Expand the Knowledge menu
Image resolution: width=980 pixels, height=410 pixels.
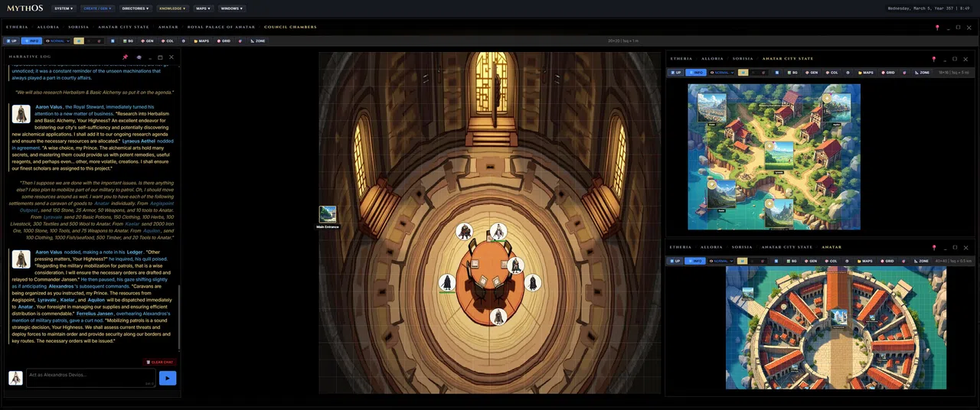click(173, 8)
